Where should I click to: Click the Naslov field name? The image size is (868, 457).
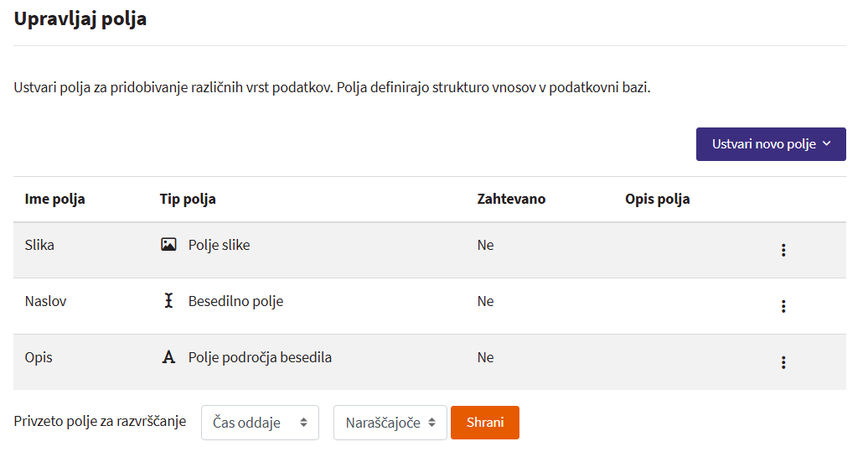[45, 301]
